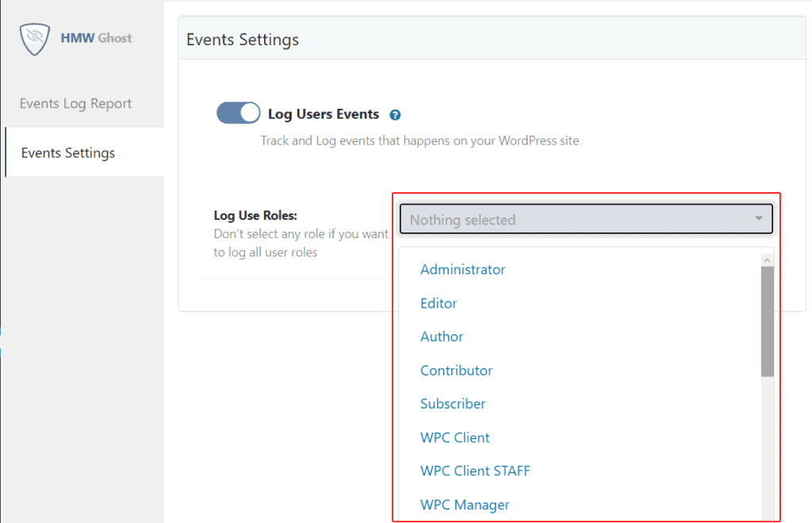Image resolution: width=812 pixels, height=523 pixels.
Task: Open the help tooltip icon beside Log Users Events
Action: tap(395, 115)
